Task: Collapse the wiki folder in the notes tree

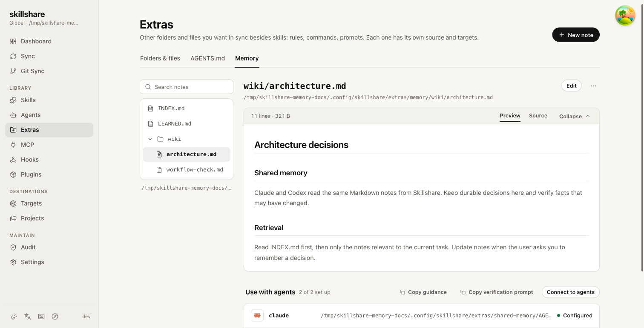Action: (x=150, y=139)
